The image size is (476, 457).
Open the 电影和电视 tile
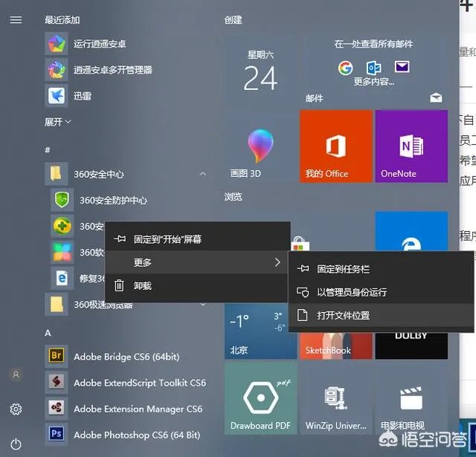tap(411, 398)
